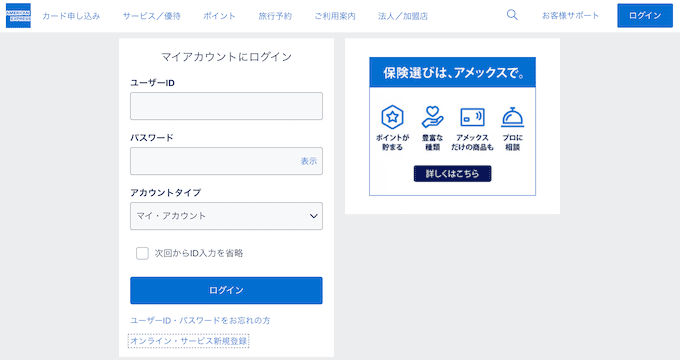Open 法人／加盟店 menu
This screenshot has height=360, width=680.
403,16
